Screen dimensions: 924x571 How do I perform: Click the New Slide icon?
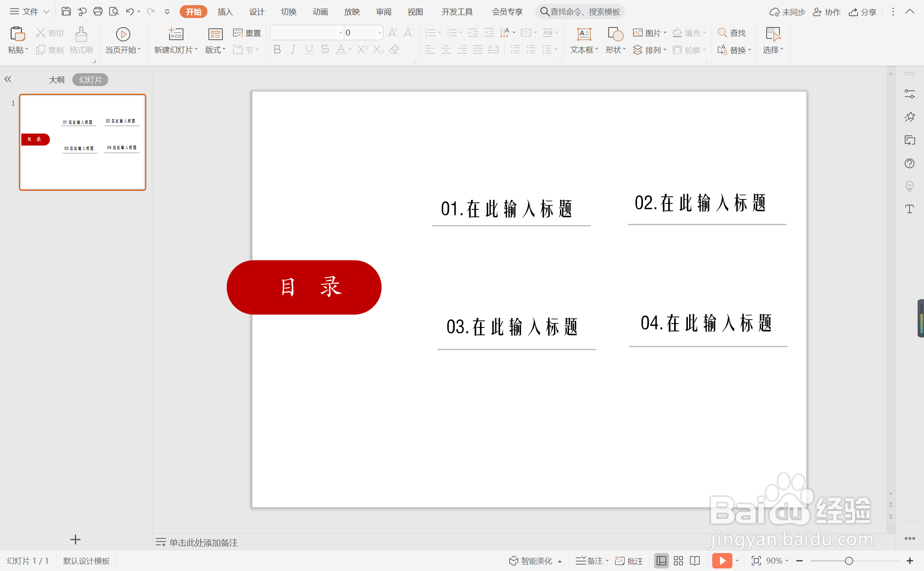(x=175, y=34)
